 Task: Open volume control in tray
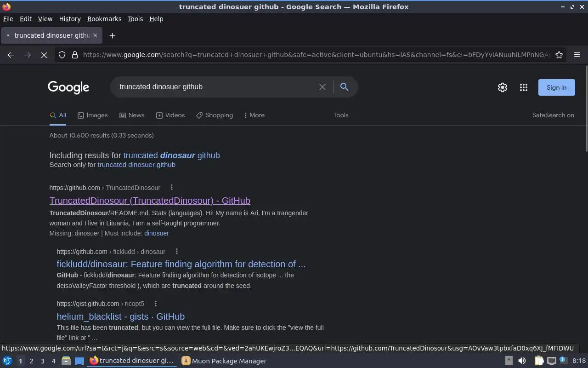[522, 361]
